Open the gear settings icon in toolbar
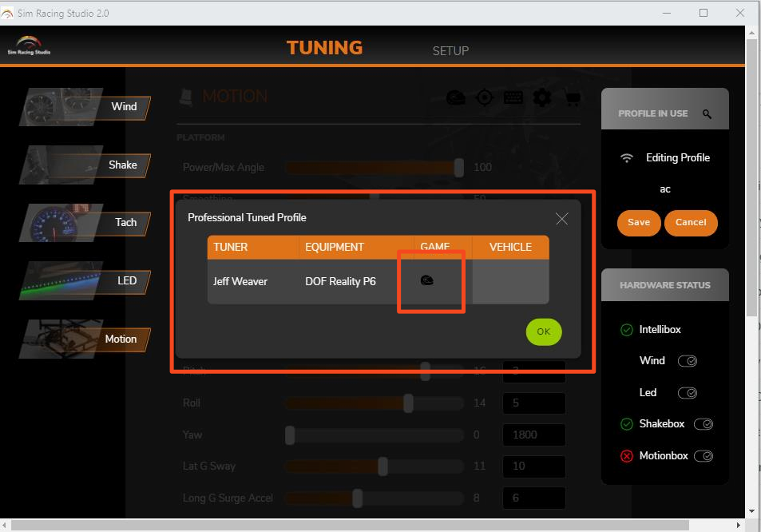This screenshot has width=761, height=532. coord(542,98)
